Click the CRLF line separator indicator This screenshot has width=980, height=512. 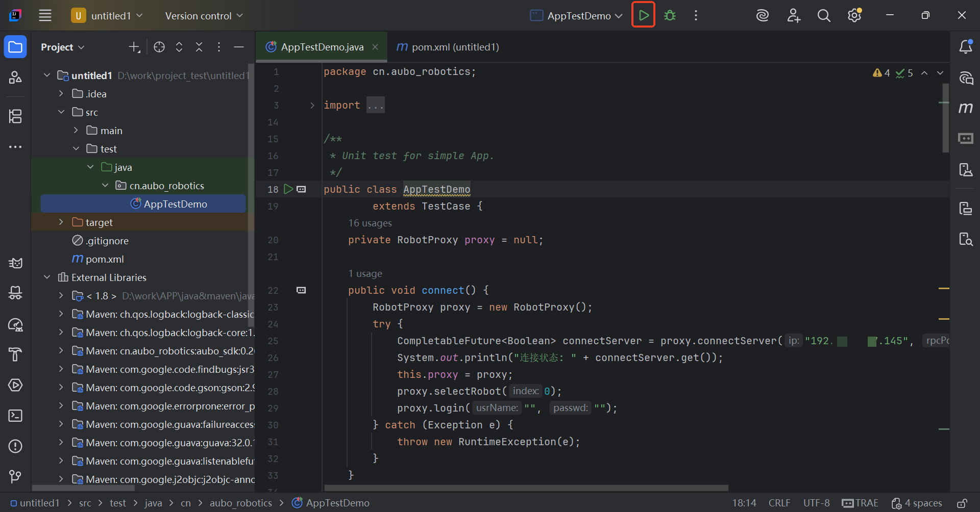[779, 503]
